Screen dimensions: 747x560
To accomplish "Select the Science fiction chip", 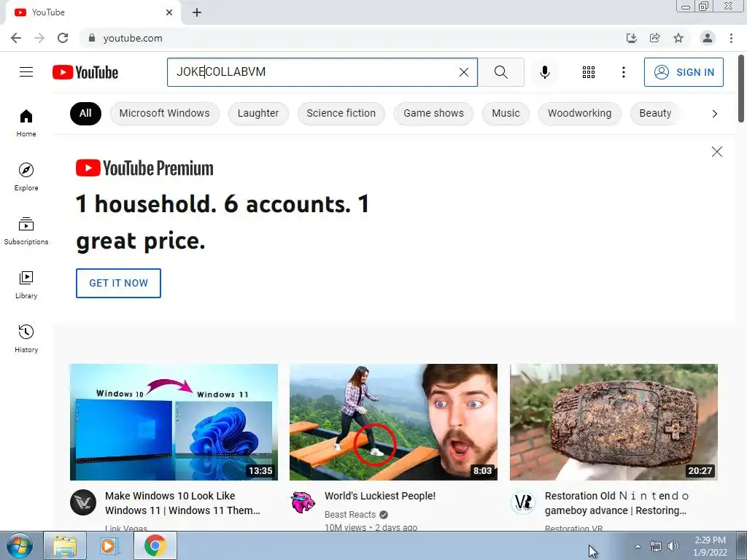I will [341, 113].
